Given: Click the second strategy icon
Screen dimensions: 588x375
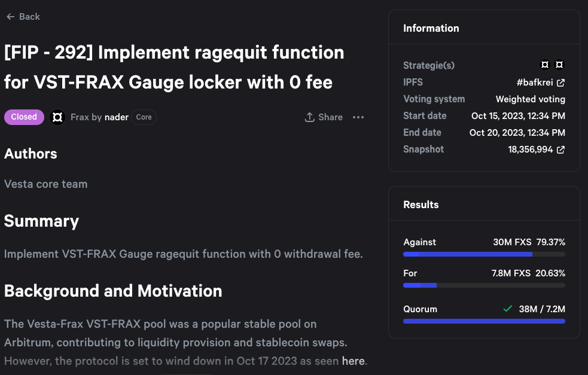Looking at the screenshot, I should point(559,65).
